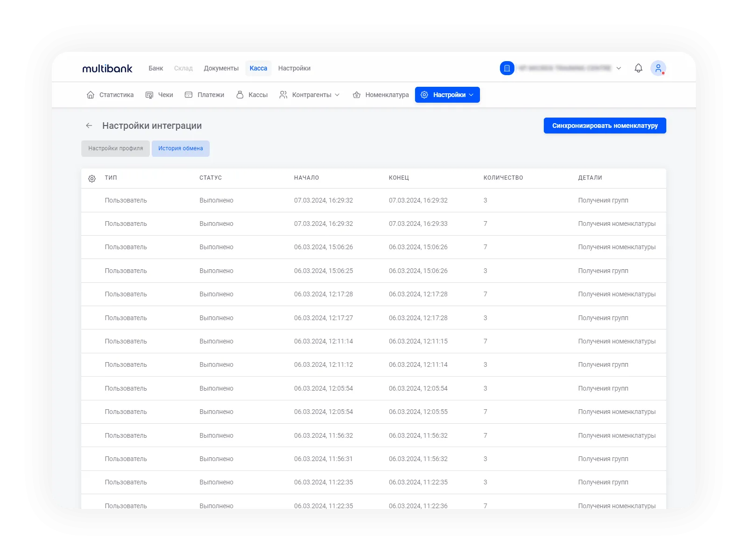Click Синхронизировать номенклатуру button
This screenshot has width=747, height=560.
[605, 126]
